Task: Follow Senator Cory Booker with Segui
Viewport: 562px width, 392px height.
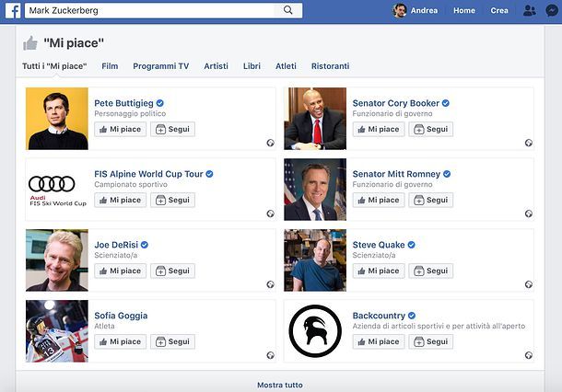Action: pyautogui.click(x=431, y=129)
